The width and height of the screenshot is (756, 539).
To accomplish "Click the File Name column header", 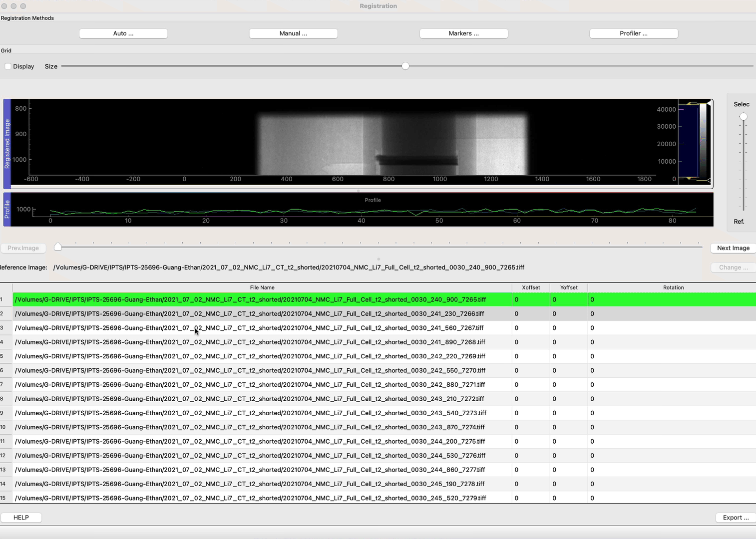I will point(262,287).
